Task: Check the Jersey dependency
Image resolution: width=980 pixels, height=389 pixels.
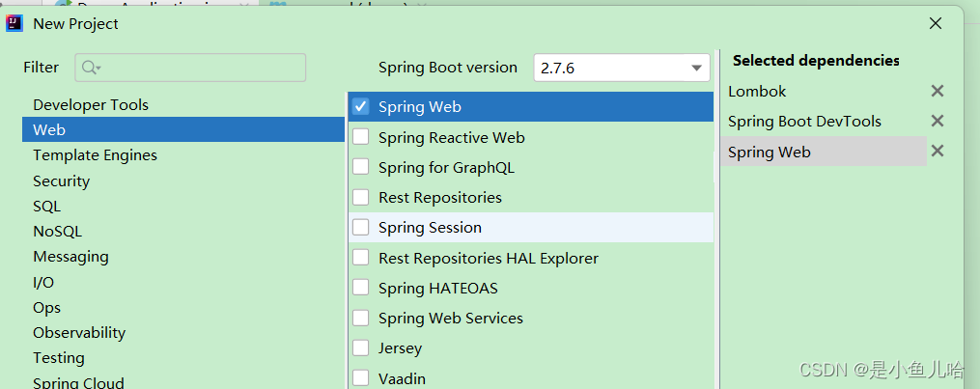Action: [361, 347]
